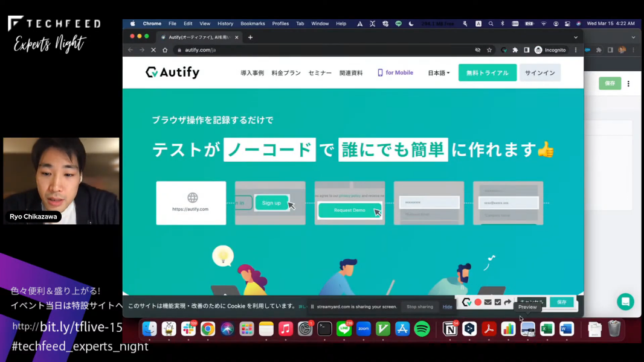The height and width of the screenshot is (362, 644).
Task: Open Excel from the Dock
Action: [547, 329]
